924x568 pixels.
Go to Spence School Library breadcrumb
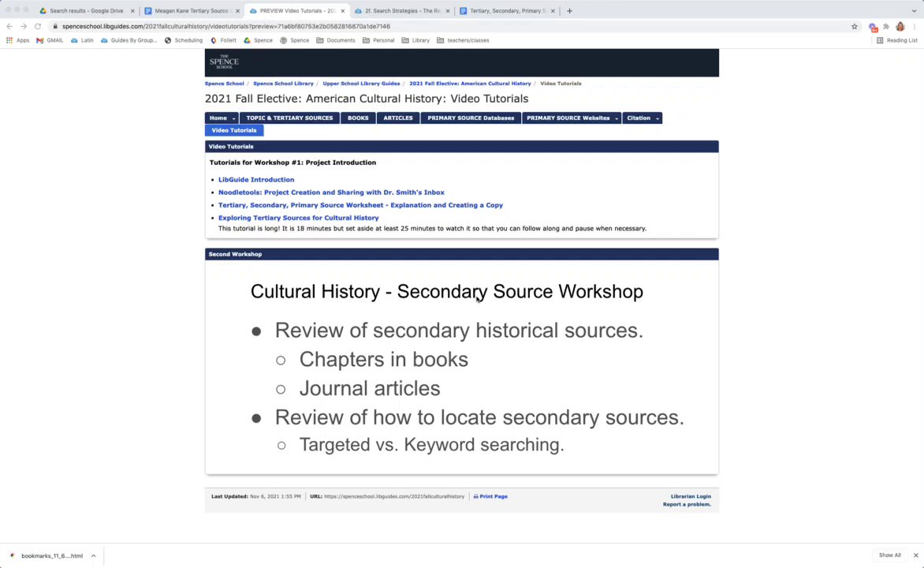[284, 83]
